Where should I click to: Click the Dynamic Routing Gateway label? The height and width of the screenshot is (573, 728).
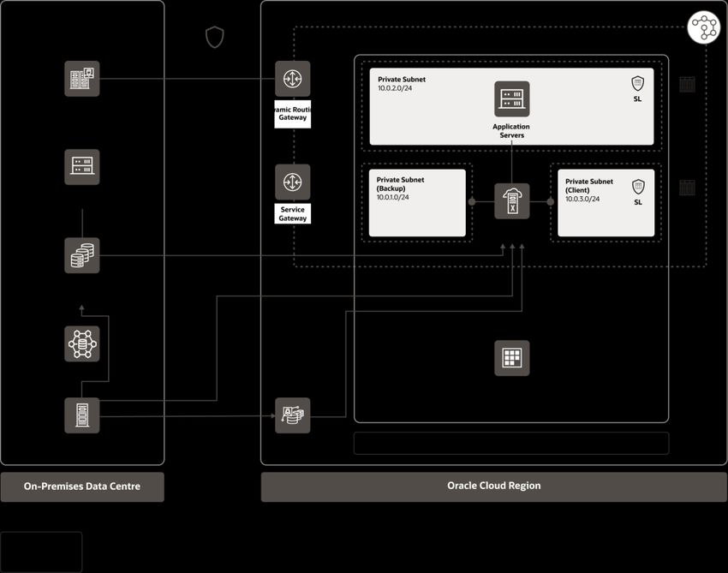[293, 114]
